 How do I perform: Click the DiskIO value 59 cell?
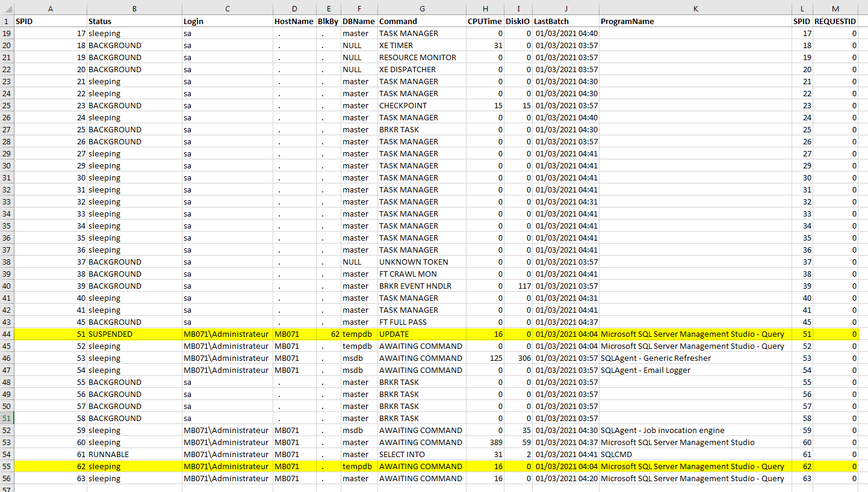click(x=518, y=442)
